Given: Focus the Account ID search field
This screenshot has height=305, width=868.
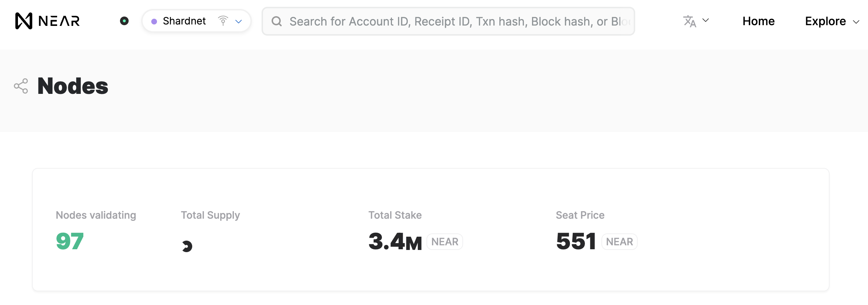Looking at the screenshot, I should (x=448, y=21).
